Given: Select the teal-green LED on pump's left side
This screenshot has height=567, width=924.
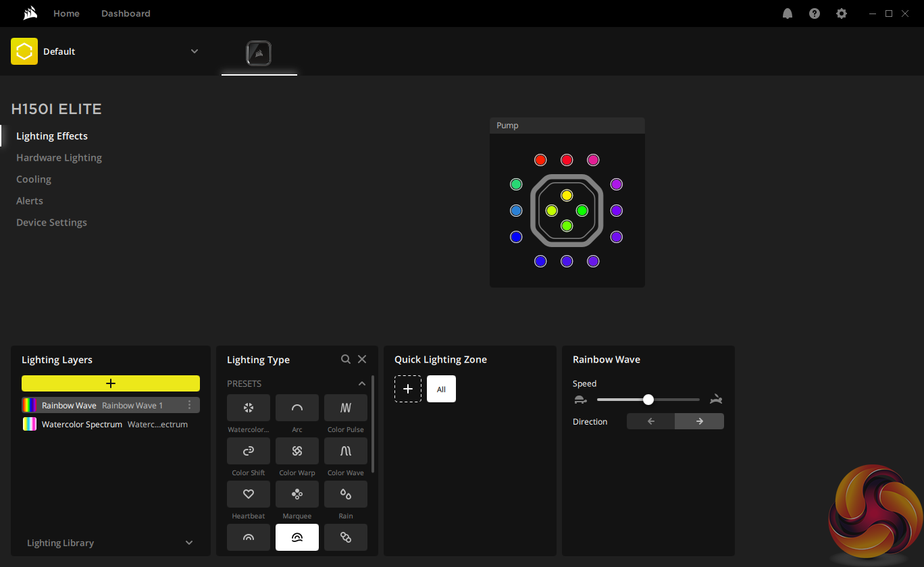Looking at the screenshot, I should coord(517,184).
